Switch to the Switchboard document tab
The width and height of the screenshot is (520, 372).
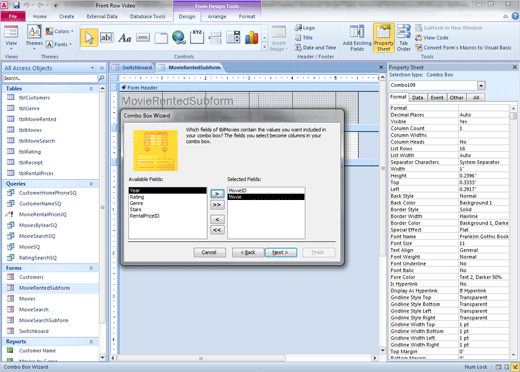tap(133, 67)
